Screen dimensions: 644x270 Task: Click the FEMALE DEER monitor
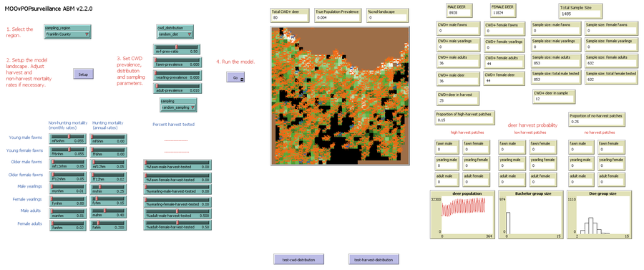coord(503,11)
